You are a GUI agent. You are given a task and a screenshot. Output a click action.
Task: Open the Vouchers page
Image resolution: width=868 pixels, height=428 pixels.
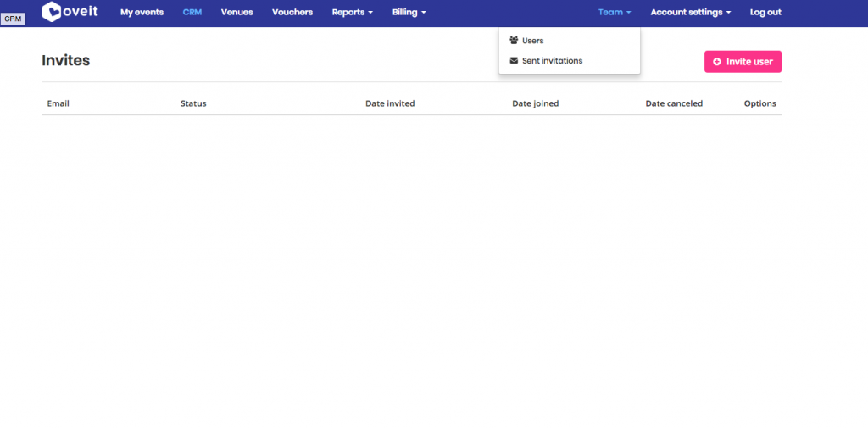(x=292, y=12)
